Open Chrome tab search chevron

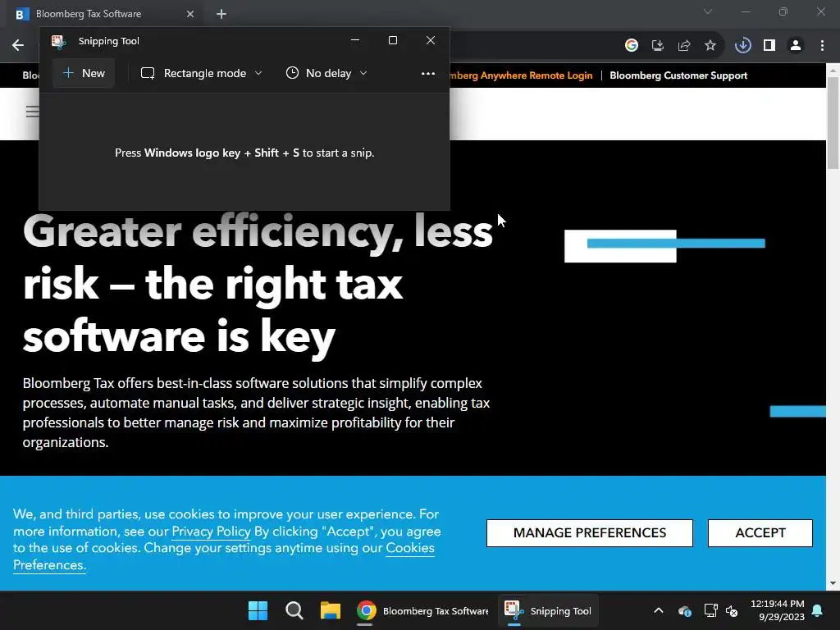(x=708, y=11)
